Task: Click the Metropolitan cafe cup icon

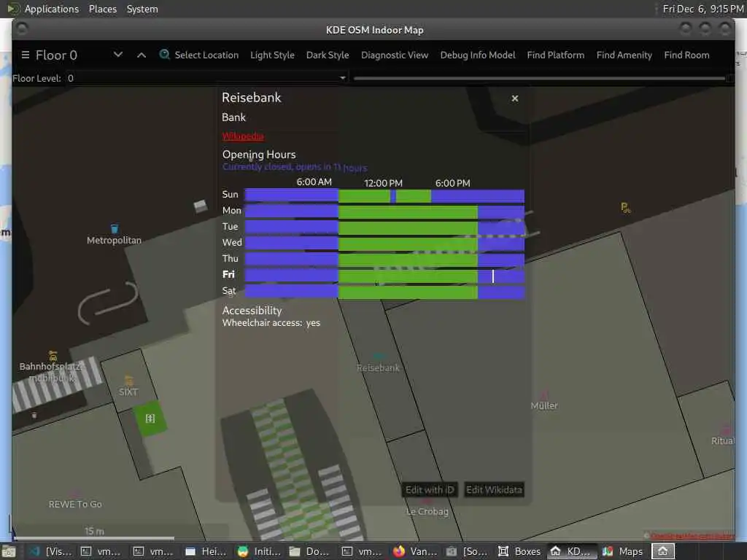Action: tap(115, 228)
